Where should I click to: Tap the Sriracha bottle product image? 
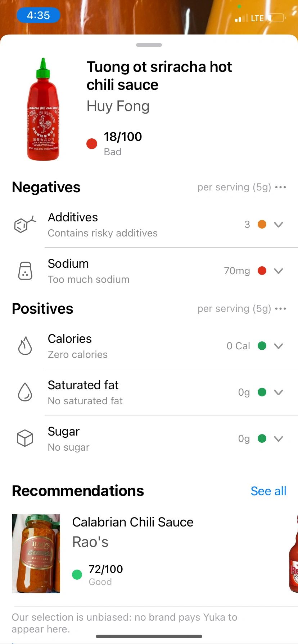pos(43,110)
